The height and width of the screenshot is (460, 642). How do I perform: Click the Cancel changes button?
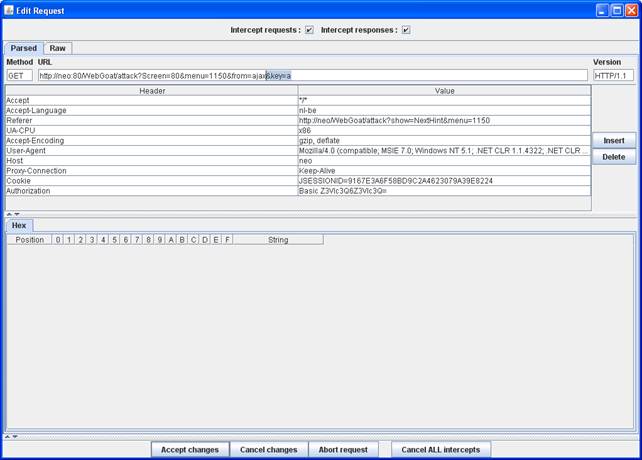click(269, 449)
